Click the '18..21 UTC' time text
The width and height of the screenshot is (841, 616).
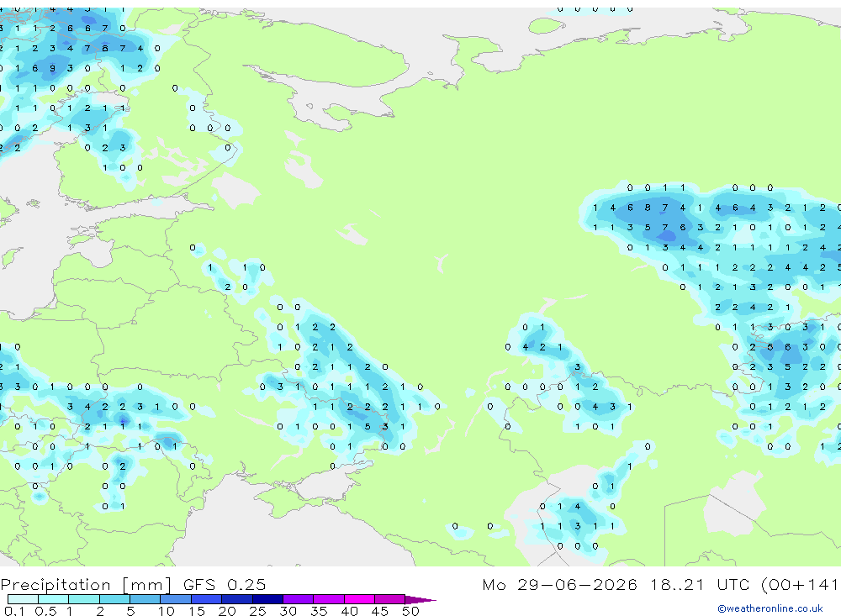click(701, 584)
